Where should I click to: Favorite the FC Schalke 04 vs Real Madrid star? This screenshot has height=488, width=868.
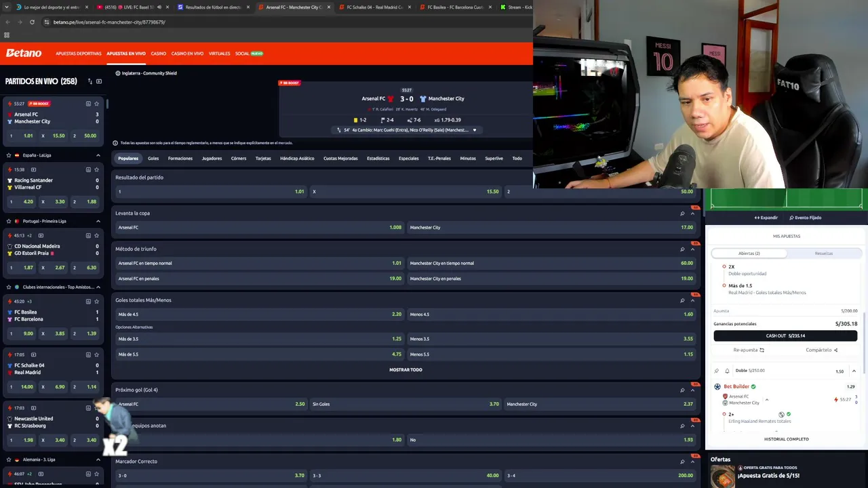tap(97, 354)
